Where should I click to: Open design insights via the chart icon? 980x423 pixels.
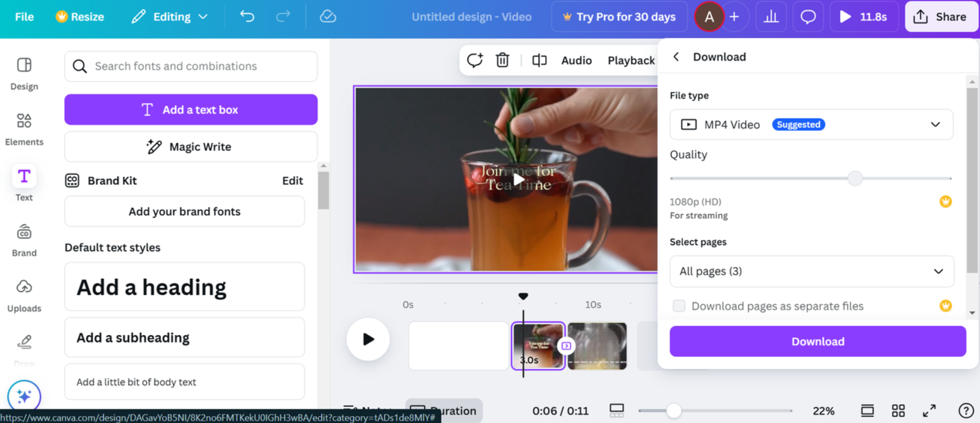pos(771,16)
